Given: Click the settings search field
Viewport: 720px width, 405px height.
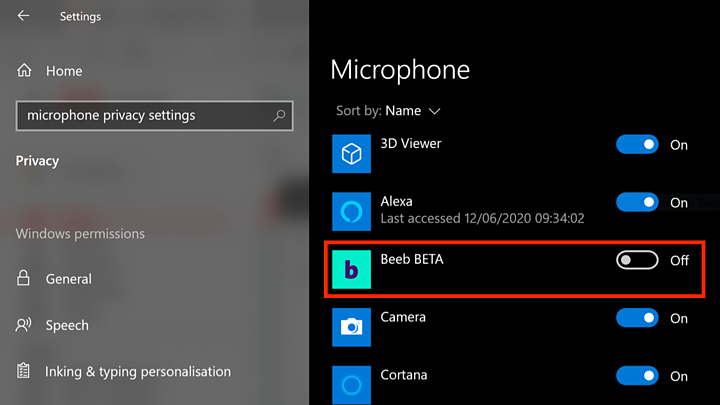Looking at the screenshot, I should coord(154,116).
